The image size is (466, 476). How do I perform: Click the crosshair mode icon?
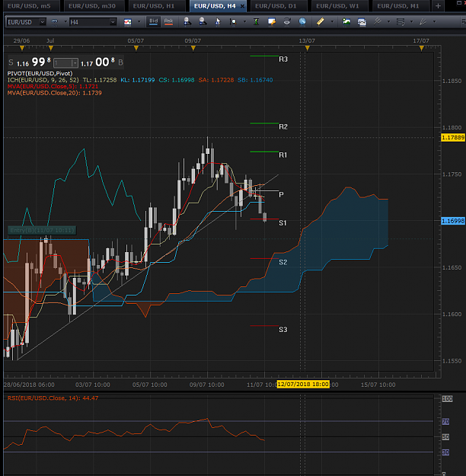click(x=233, y=21)
